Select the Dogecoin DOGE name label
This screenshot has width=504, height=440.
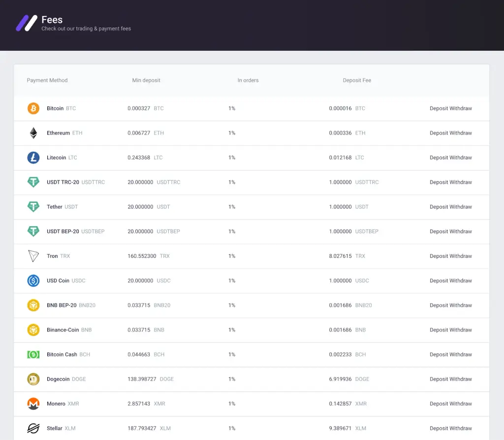[x=66, y=379]
